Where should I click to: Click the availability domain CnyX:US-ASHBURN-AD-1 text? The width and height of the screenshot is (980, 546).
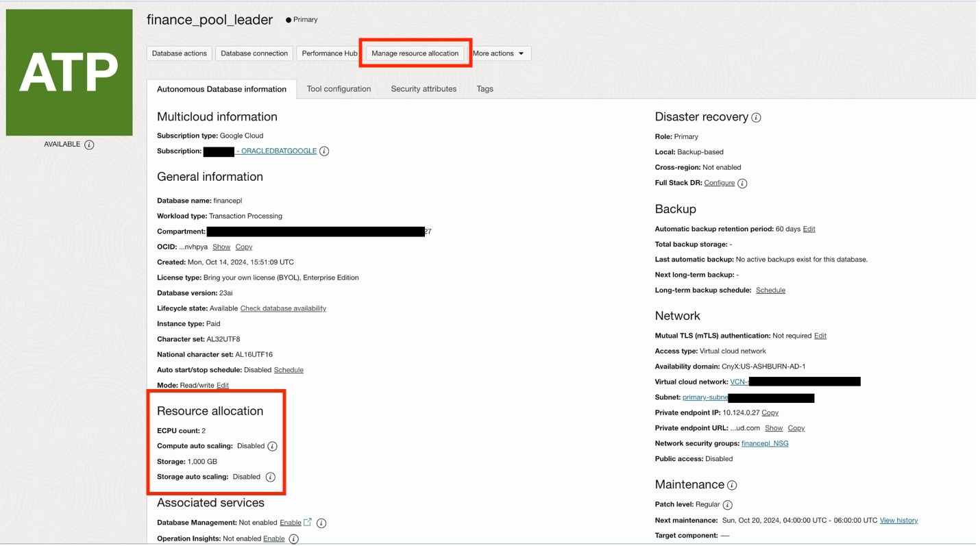(x=763, y=367)
